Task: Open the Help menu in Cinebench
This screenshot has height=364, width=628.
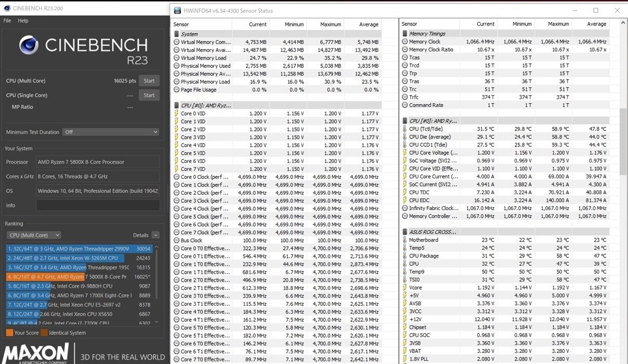Action: pos(23,20)
